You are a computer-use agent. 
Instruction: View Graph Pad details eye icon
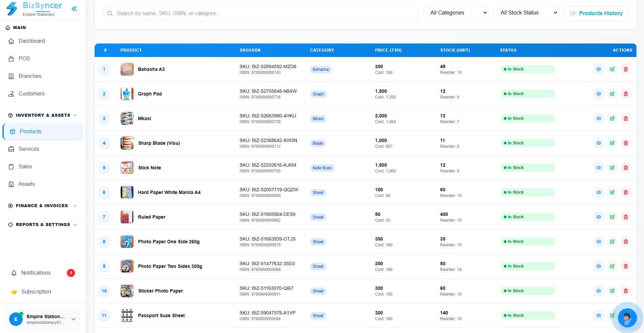coord(598,94)
